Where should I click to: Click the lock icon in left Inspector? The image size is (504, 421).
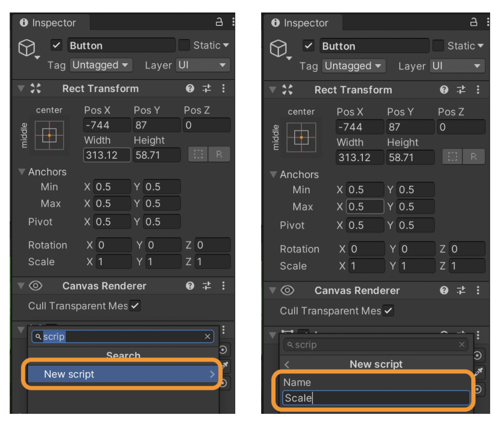pyautogui.click(x=219, y=22)
